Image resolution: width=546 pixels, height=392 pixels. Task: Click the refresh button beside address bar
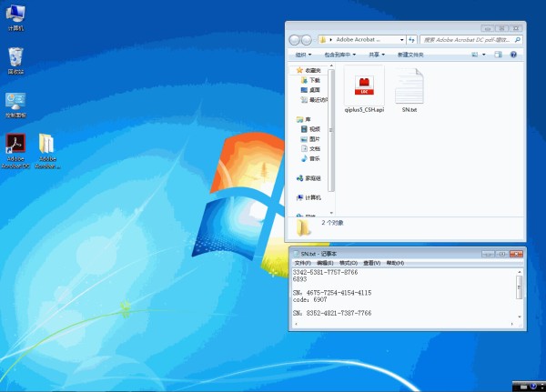click(411, 40)
